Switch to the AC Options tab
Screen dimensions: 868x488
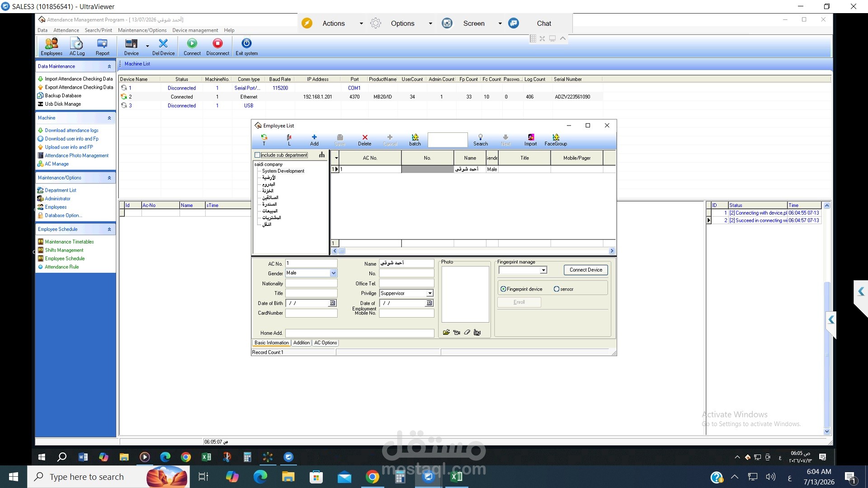coord(325,343)
